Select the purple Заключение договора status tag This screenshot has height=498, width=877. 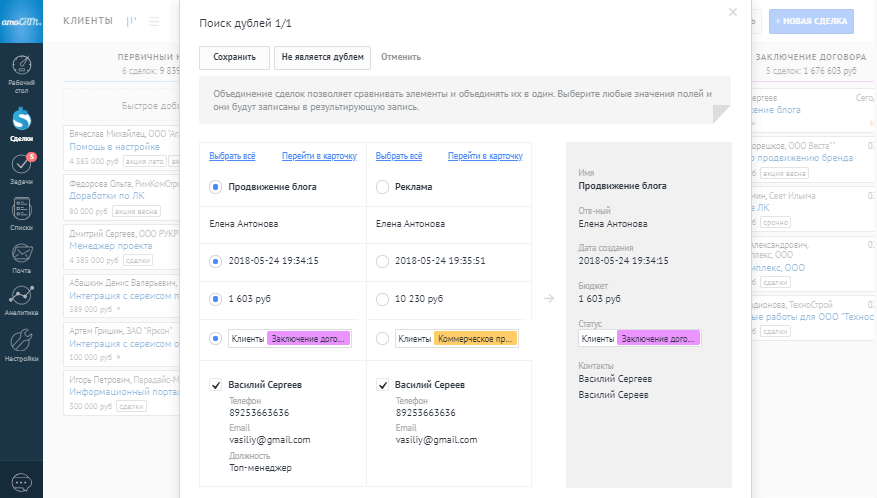tap(309, 339)
